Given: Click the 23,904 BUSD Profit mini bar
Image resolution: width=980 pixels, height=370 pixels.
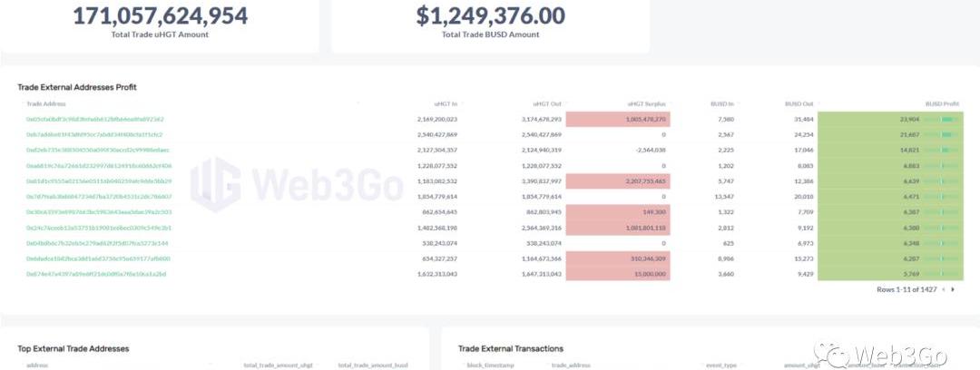Looking at the screenshot, I should 949,119.
